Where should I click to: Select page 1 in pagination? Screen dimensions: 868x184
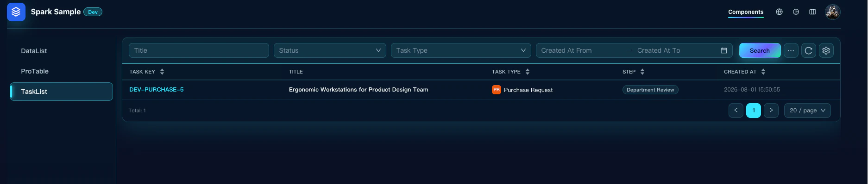[753, 110]
